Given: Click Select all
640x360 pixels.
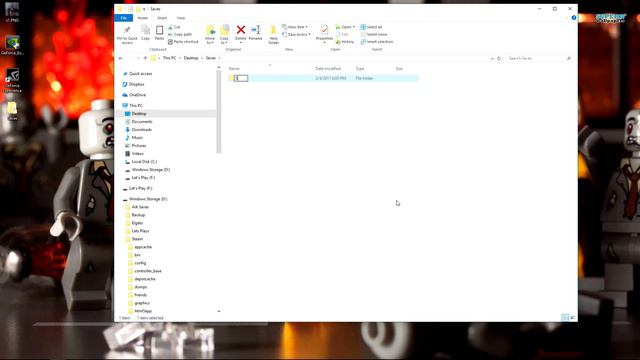Looking at the screenshot, I should tap(371, 27).
